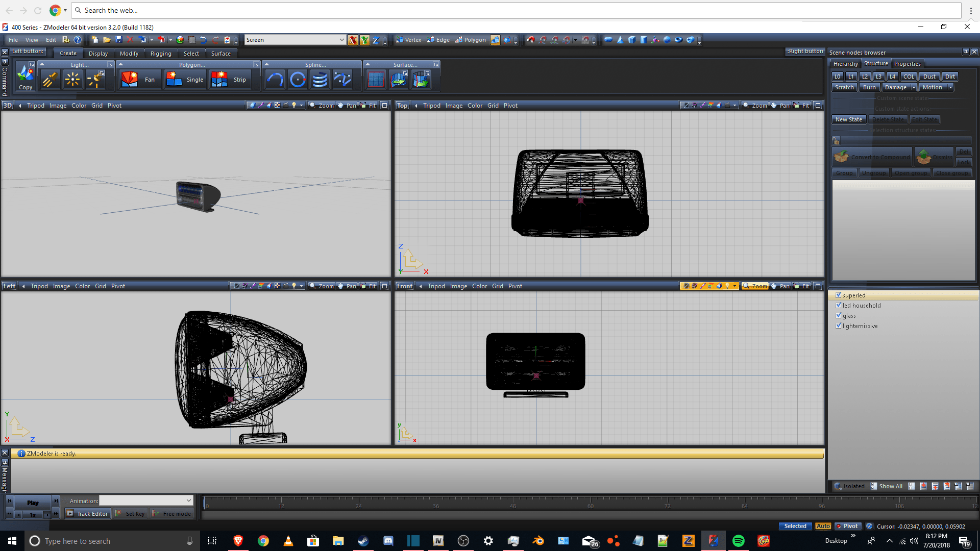Toggle the X axis button
Image resolution: width=980 pixels, height=551 pixels.
coord(353,40)
